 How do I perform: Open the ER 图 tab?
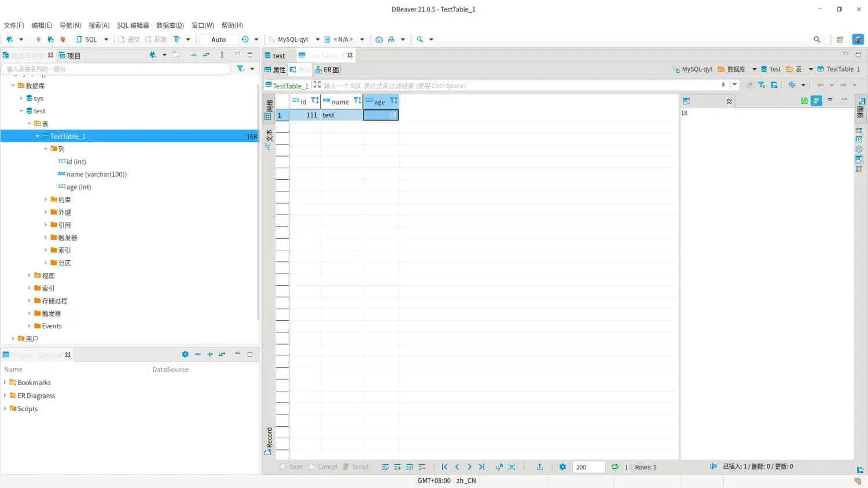(327, 70)
